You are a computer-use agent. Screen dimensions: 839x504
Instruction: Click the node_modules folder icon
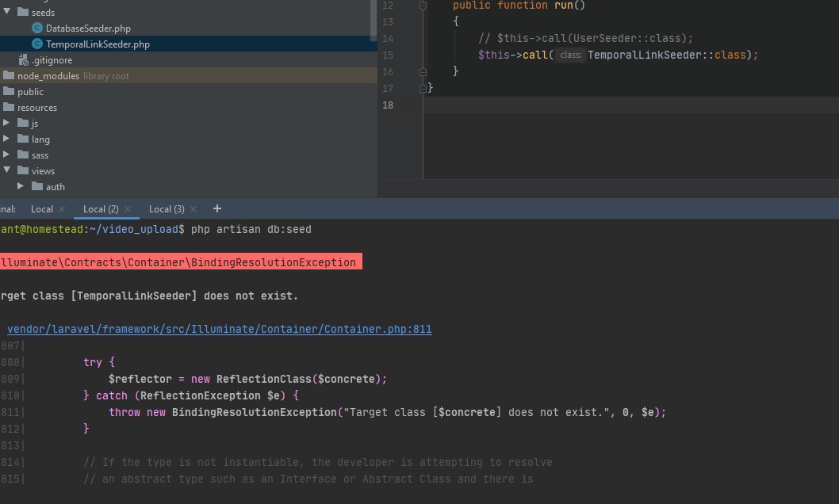[9, 76]
